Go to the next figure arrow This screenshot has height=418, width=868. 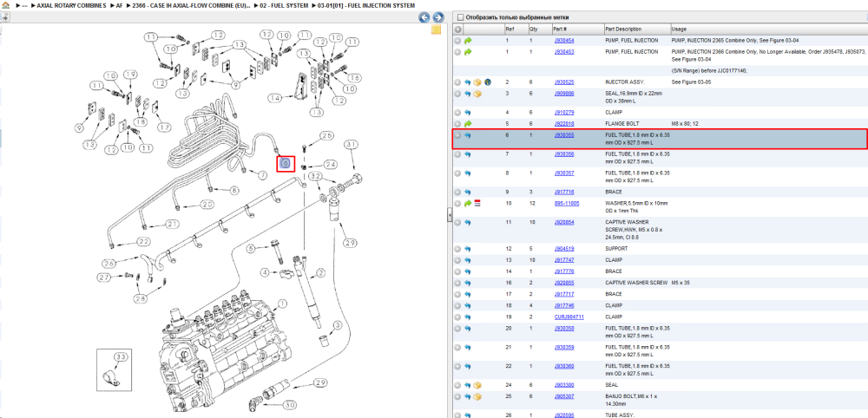coord(437,17)
